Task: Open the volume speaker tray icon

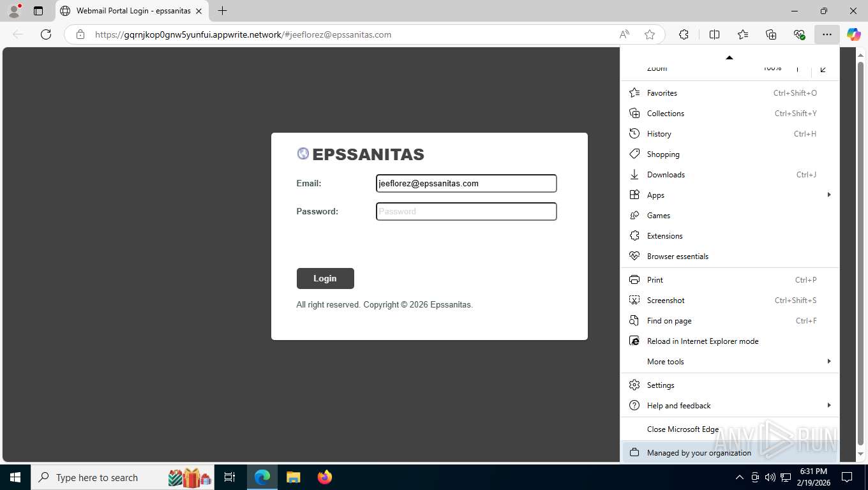Action: [770, 477]
